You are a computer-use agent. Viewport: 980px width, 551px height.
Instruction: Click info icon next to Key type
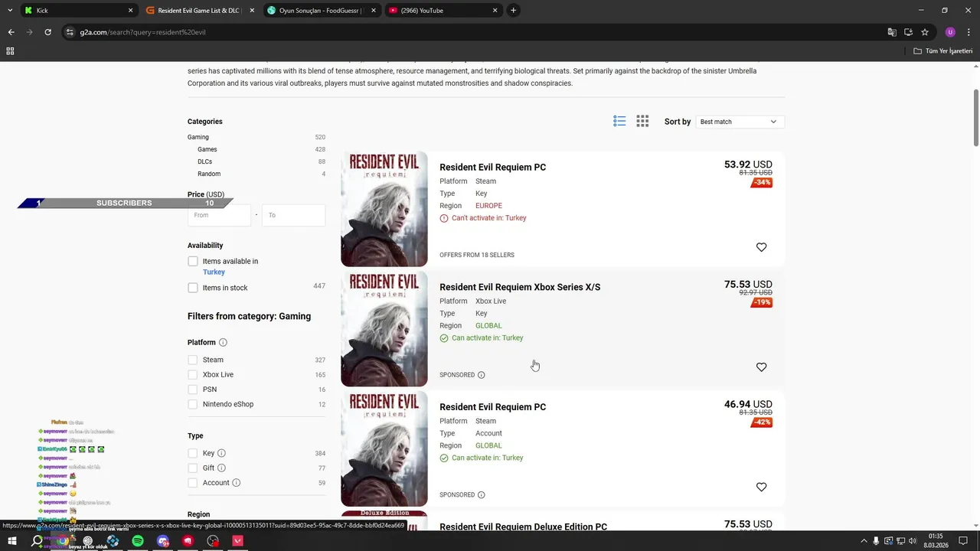221,453
